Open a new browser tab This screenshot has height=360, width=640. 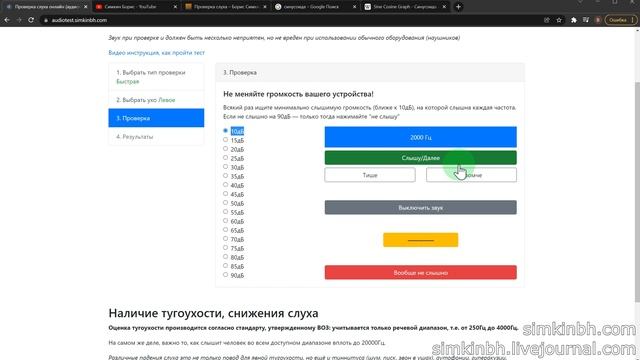(x=458, y=7)
